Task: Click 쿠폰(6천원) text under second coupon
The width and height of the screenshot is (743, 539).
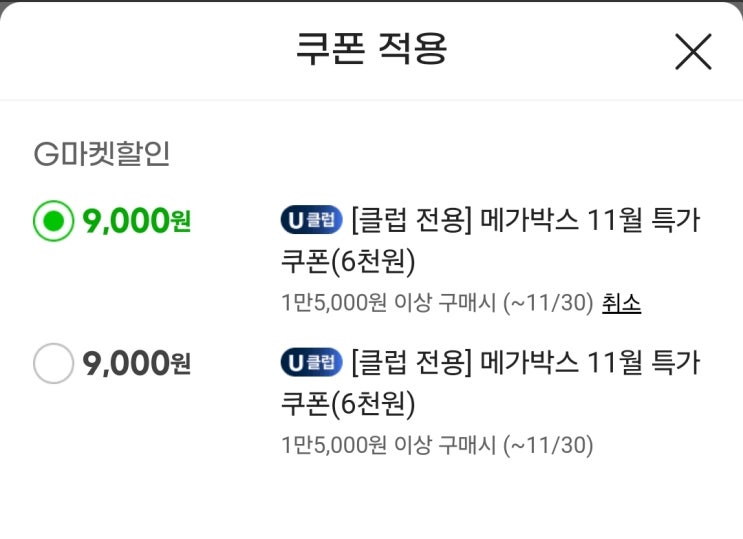Action: point(347,403)
